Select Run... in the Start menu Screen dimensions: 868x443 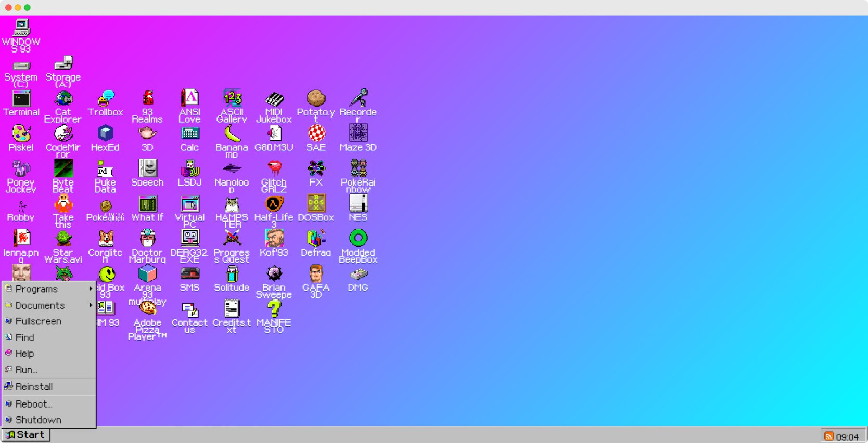point(49,370)
